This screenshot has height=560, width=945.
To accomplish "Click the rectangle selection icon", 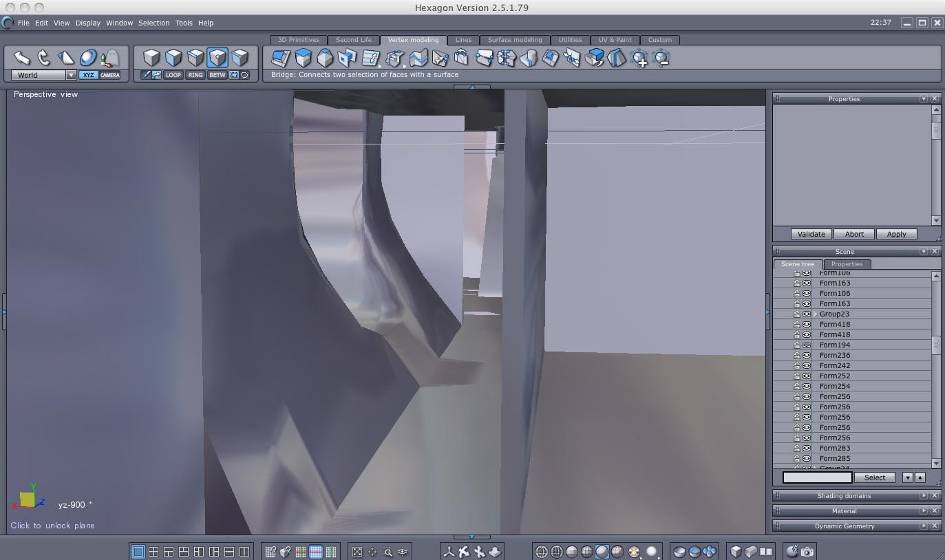I will 234,75.
